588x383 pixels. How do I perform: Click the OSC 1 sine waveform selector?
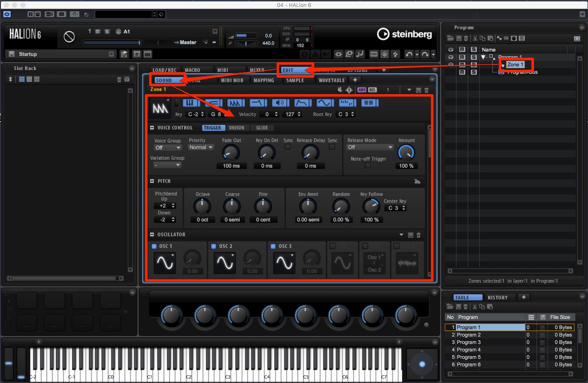165,263
